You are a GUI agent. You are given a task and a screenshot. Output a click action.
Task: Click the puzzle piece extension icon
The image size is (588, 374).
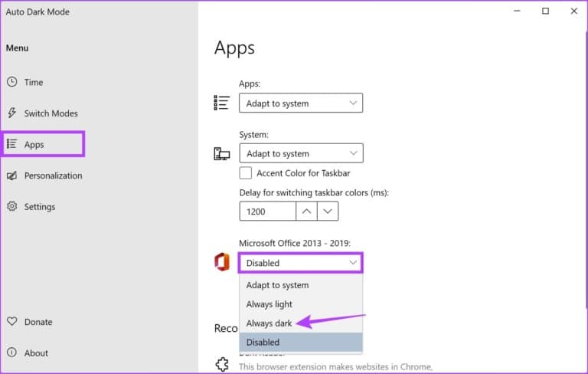pyautogui.click(x=222, y=364)
